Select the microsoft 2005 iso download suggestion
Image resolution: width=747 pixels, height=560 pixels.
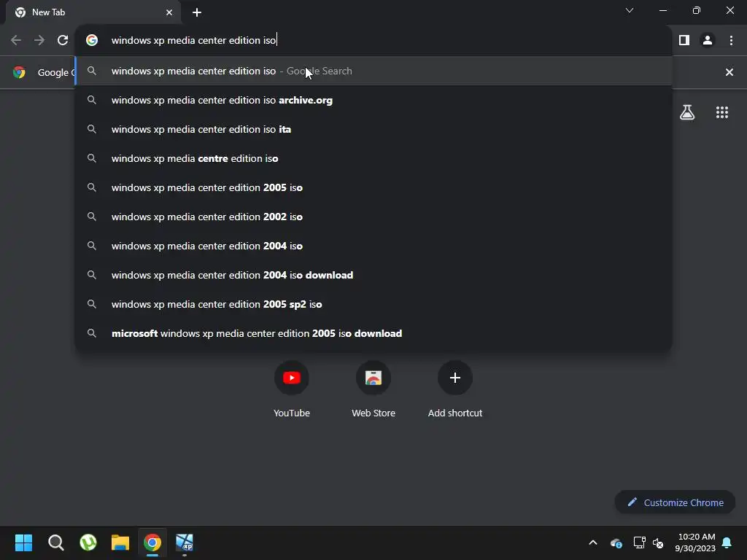(373, 333)
